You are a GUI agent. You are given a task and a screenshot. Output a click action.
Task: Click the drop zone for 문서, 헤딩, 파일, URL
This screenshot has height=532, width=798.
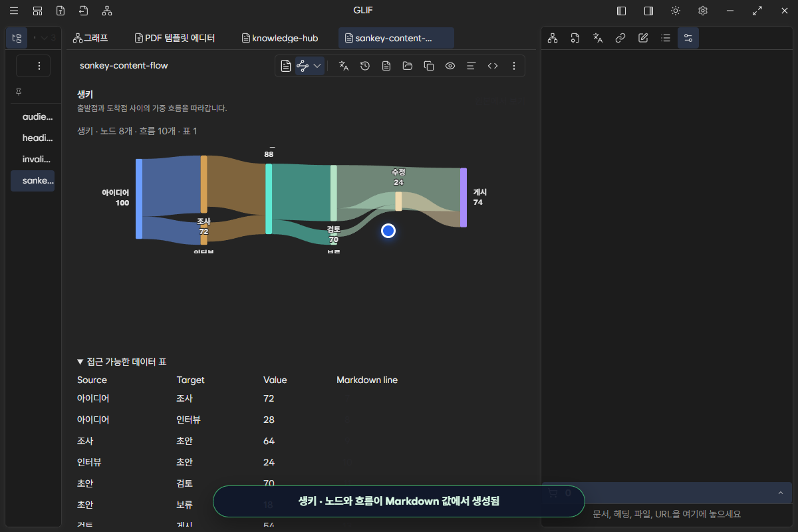click(667, 514)
